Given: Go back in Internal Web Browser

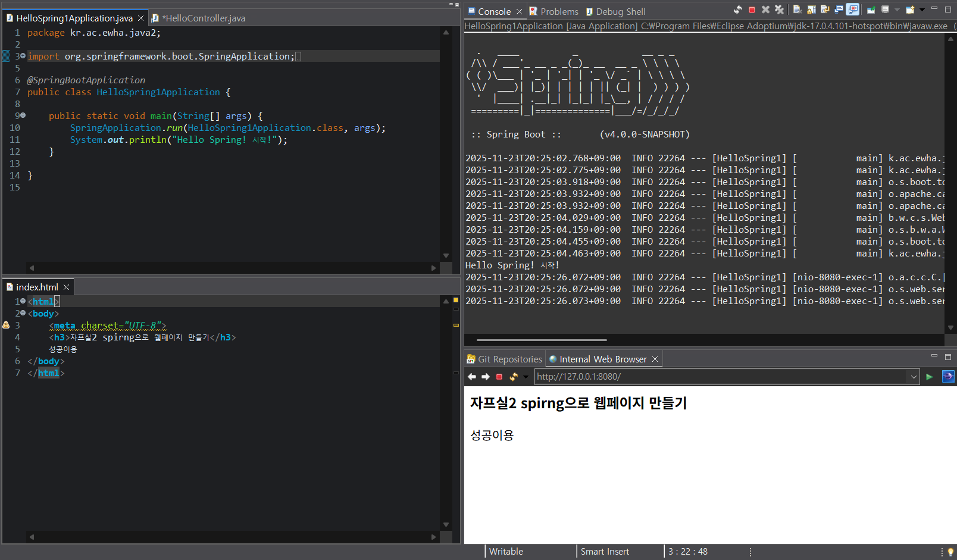Looking at the screenshot, I should point(472,377).
